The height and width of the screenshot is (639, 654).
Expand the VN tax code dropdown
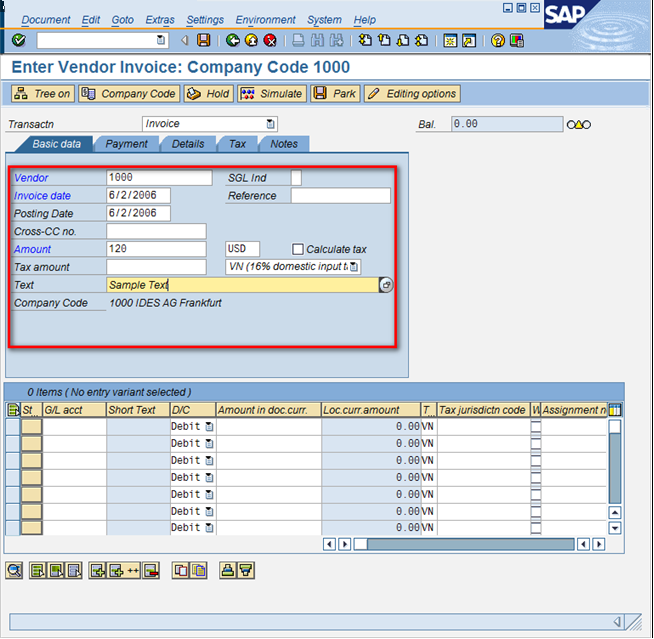354,267
